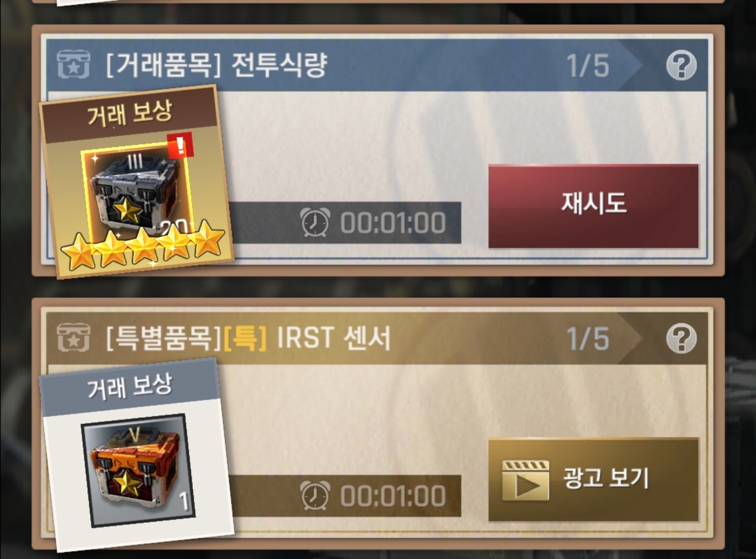Tap the red exclamation alert badge
Image resolution: width=756 pixels, height=559 pixels.
pos(180,146)
